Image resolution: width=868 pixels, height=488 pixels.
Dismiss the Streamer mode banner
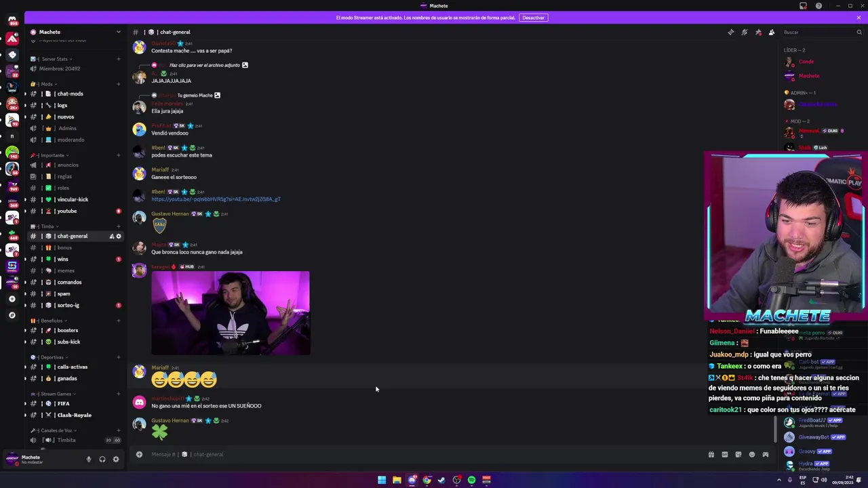[859, 18]
